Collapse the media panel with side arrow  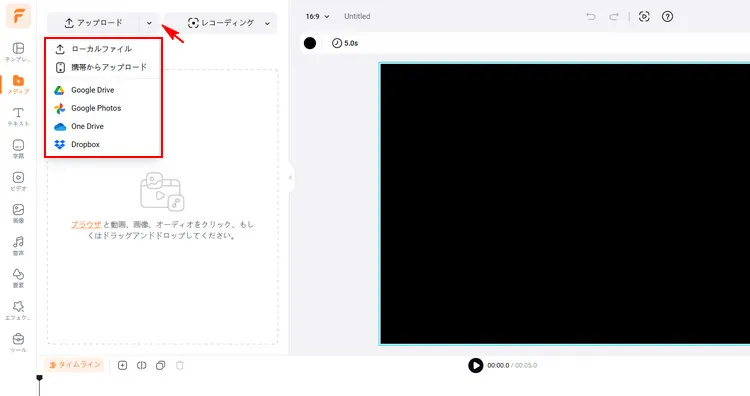coord(290,178)
